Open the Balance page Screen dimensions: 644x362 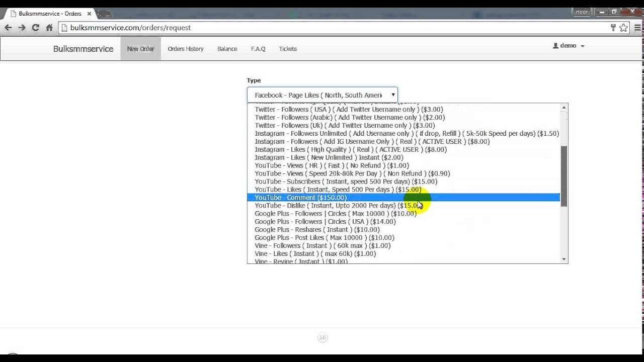[x=227, y=49]
